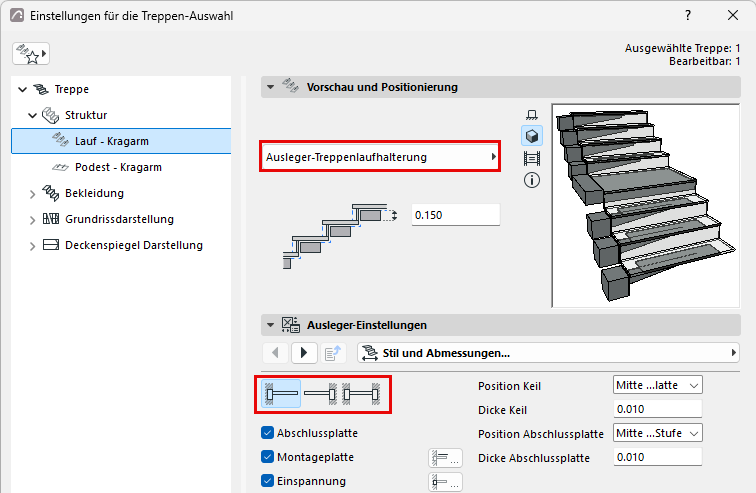Click the Dicke Keil value field
The image size is (756, 493).
657,409
